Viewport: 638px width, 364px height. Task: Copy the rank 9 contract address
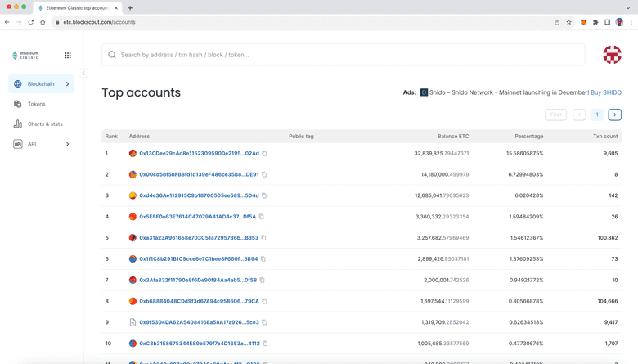[x=264, y=322]
